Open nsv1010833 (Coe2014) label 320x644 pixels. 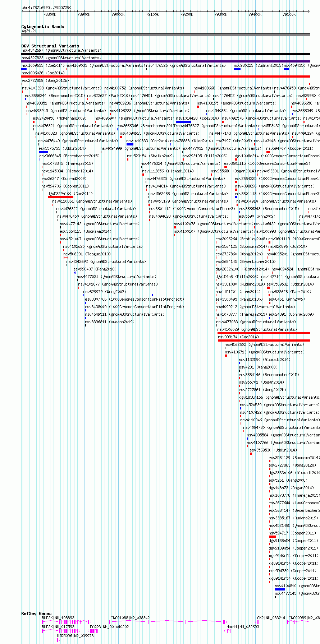click(x=148, y=141)
